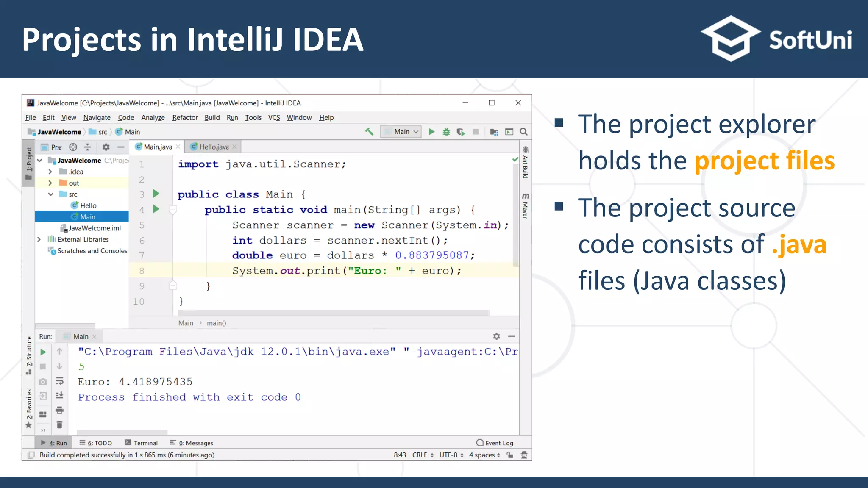
Task: Expand the .idea folder
Action: click(x=50, y=172)
